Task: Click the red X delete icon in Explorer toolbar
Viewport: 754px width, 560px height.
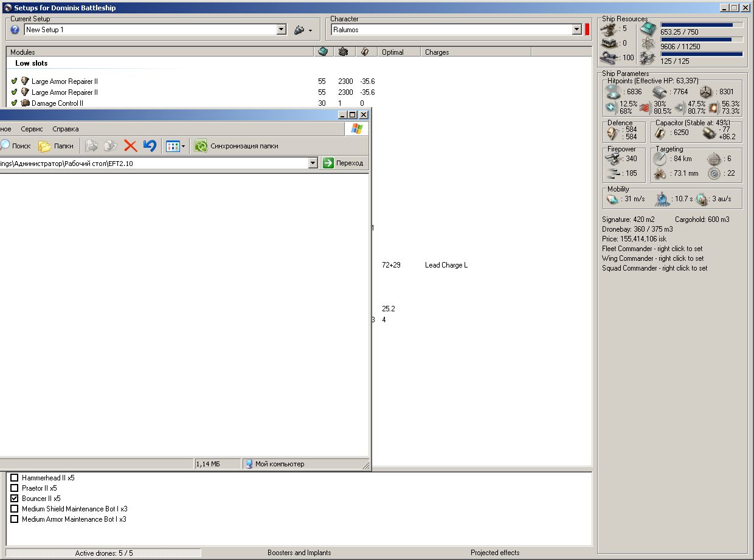Action: (130, 146)
